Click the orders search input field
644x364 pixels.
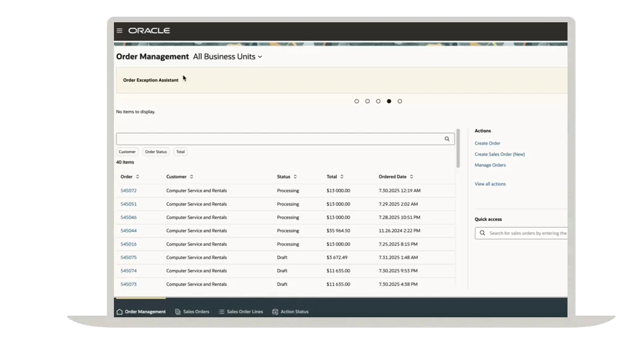pos(279,139)
